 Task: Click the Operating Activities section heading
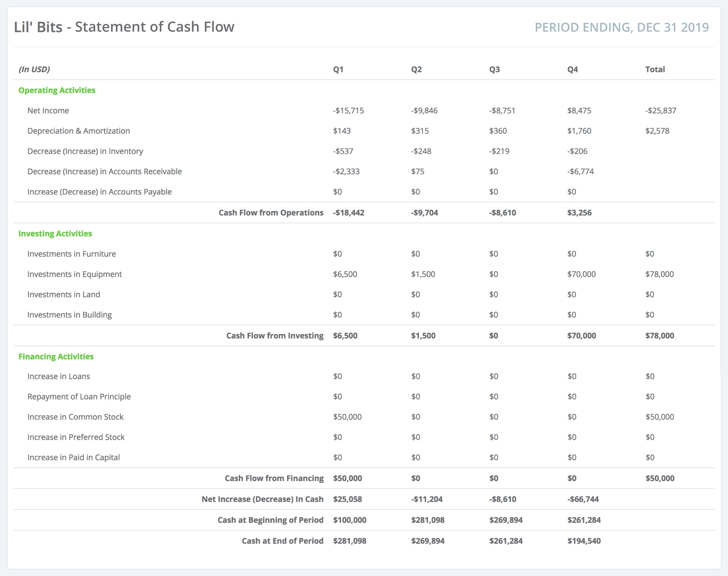coord(57,90)
